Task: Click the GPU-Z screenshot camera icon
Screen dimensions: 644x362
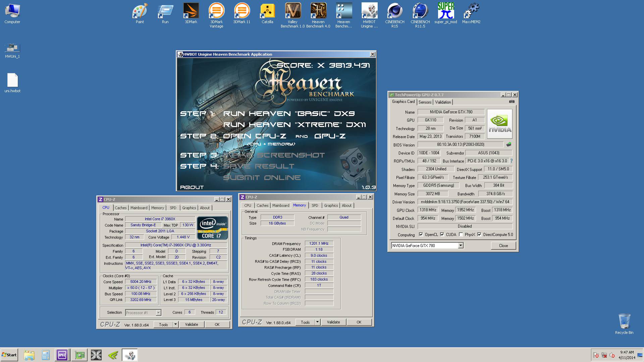Action: pos(512,102)
